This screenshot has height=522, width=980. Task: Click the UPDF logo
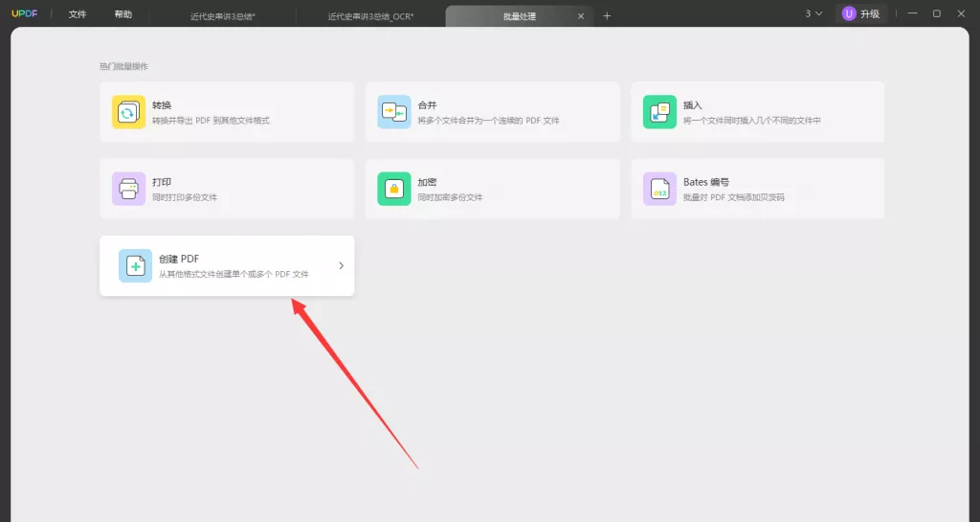click(24, 13)
